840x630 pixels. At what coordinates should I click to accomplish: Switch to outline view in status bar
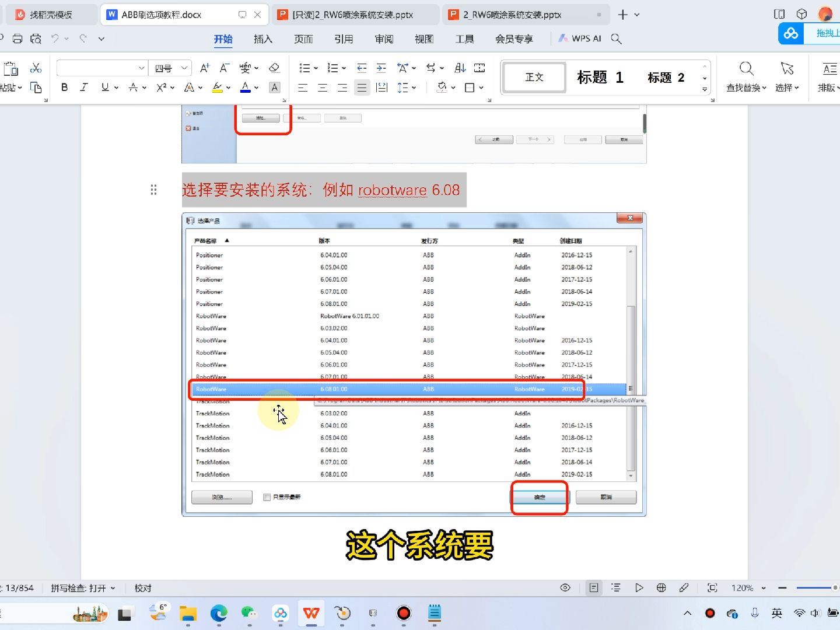pos(615,588)
